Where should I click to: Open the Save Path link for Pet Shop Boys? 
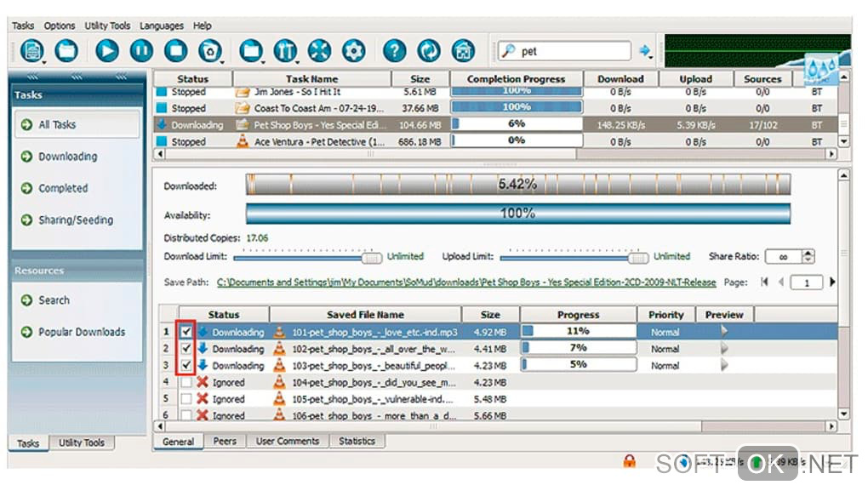click(x=466, y=282)
